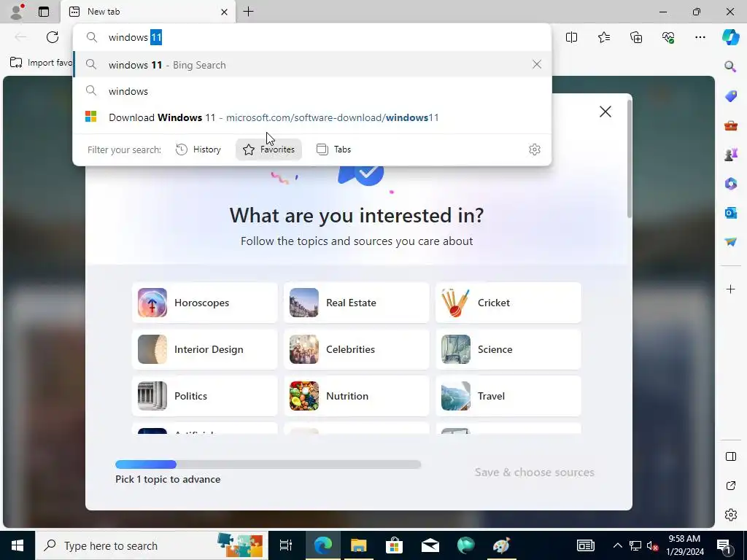747x560 pixels.
Task: Click the topic progress bar
Action: coord(268,464)
